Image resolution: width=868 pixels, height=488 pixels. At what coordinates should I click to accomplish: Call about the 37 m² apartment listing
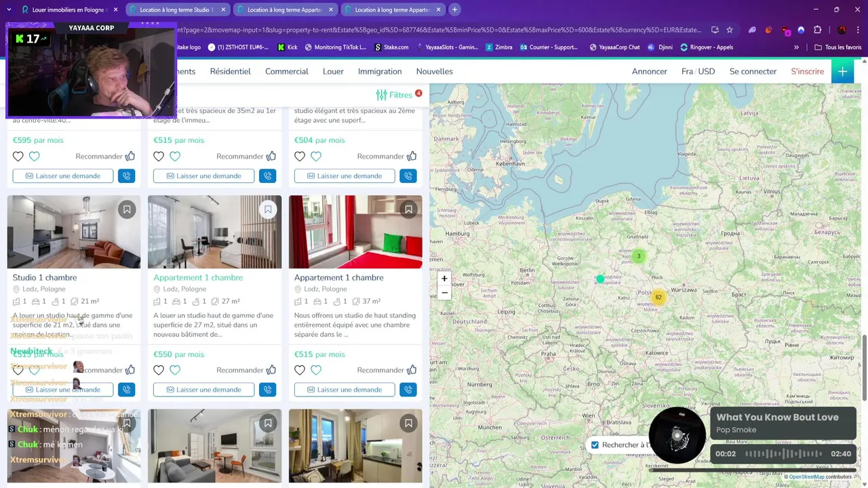point(408,390)
